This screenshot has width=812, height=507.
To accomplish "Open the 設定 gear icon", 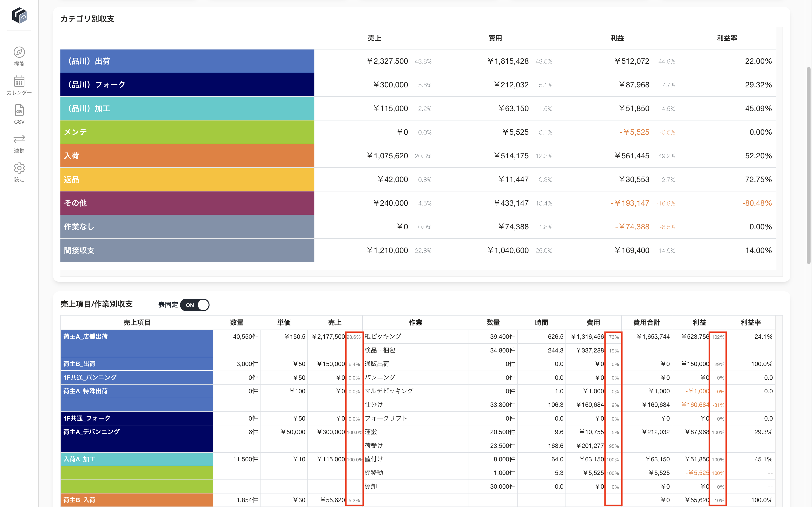I will (x=19, y=168).
